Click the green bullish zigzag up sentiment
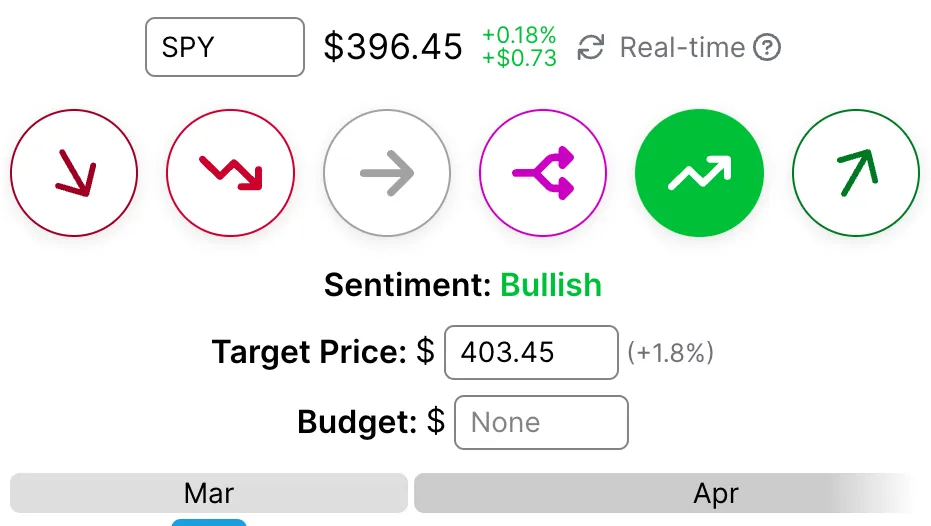 [699, 174]
